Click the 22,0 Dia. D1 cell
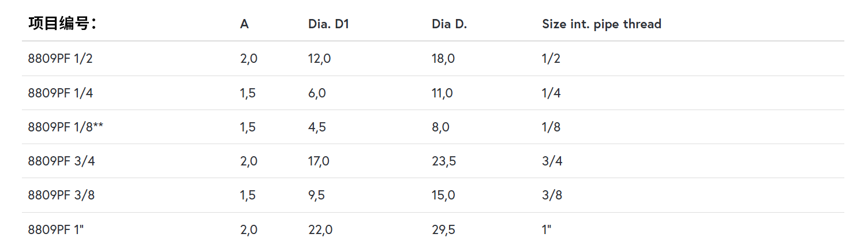 [x=320, y=229]
